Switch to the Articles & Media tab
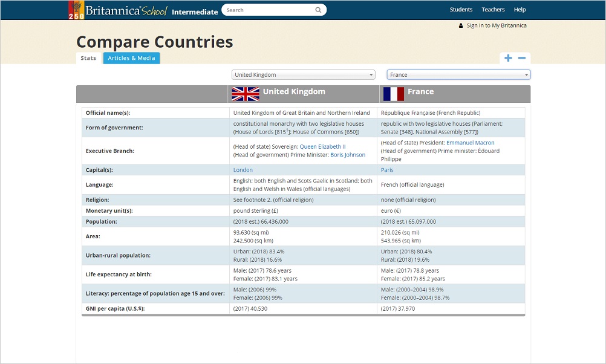 (131, 58)
